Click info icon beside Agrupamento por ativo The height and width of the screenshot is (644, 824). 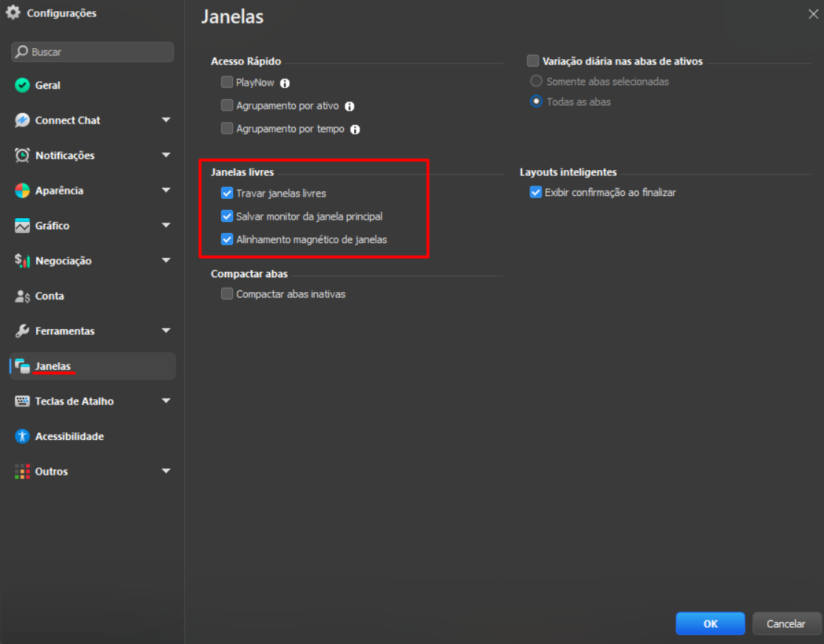tap(349, 106)
